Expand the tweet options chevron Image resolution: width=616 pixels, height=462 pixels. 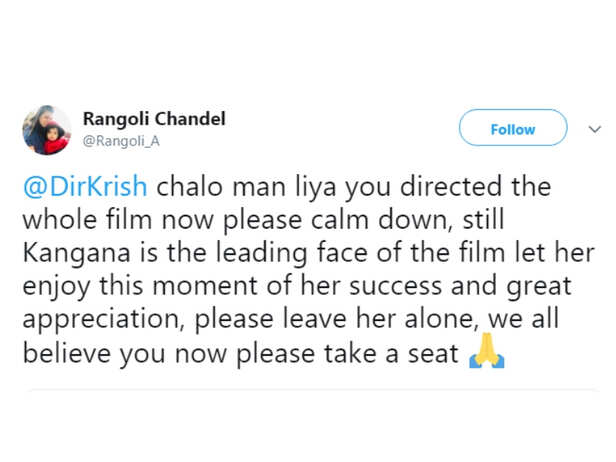pos(594,129)
